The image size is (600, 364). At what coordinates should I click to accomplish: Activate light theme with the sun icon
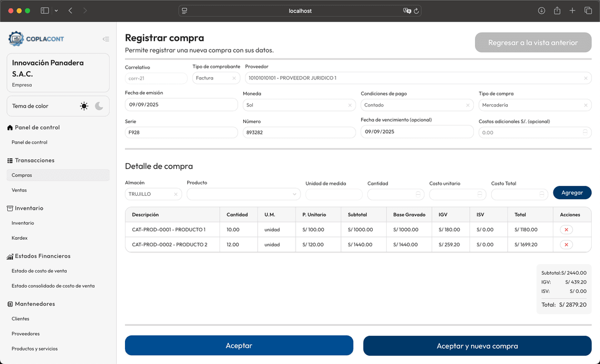[x=84, y=106]
